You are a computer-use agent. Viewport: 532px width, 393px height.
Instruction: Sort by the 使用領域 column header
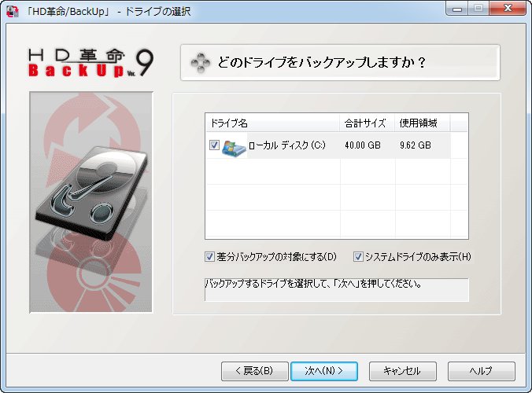click(423, 123)
